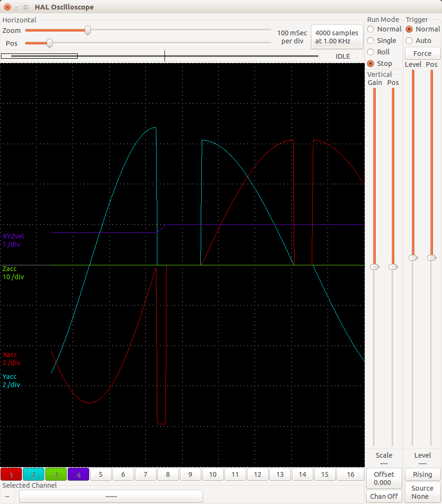Select channel 1 red button
Viewport: 442px width, 504px height.
[11, 474]
